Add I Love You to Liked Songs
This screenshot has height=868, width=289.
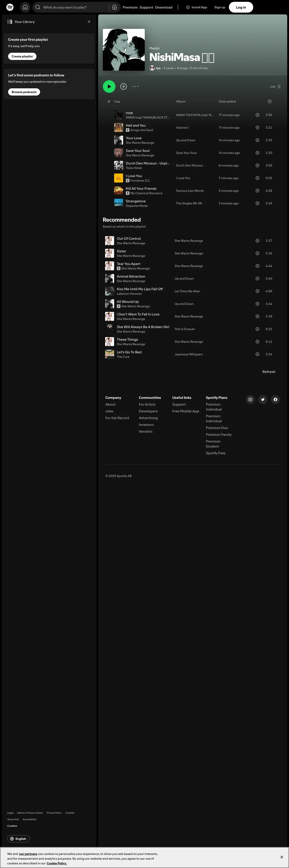point(257,178)
